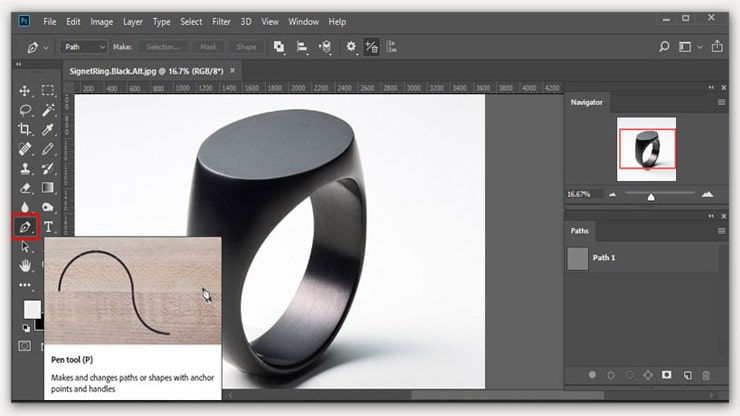Select the Pen tool in the toolbar
This screenshot has height=416, width=740.
(25, 227)
